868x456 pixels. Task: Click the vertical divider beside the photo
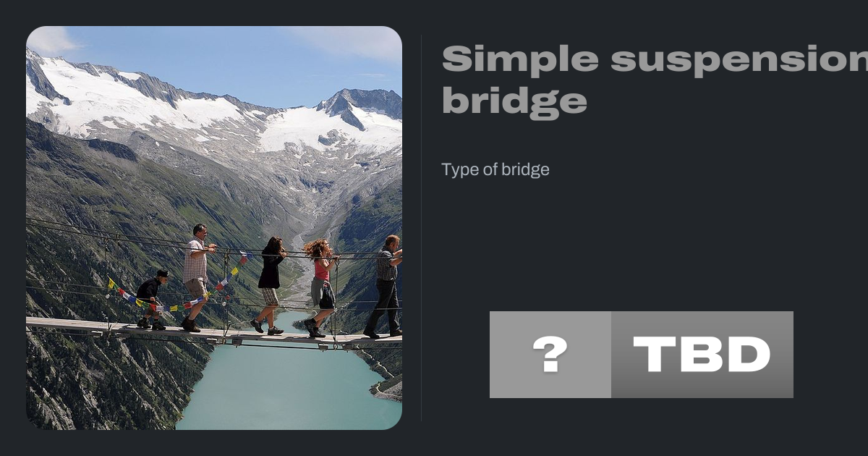click(422, 228)
